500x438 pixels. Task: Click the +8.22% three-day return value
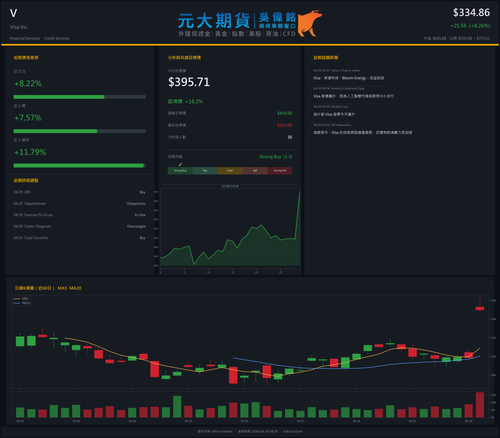28,83
